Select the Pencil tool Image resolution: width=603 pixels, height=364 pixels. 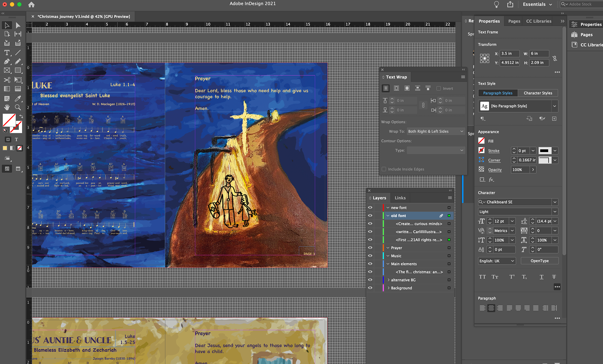click(x=18, y=62)
